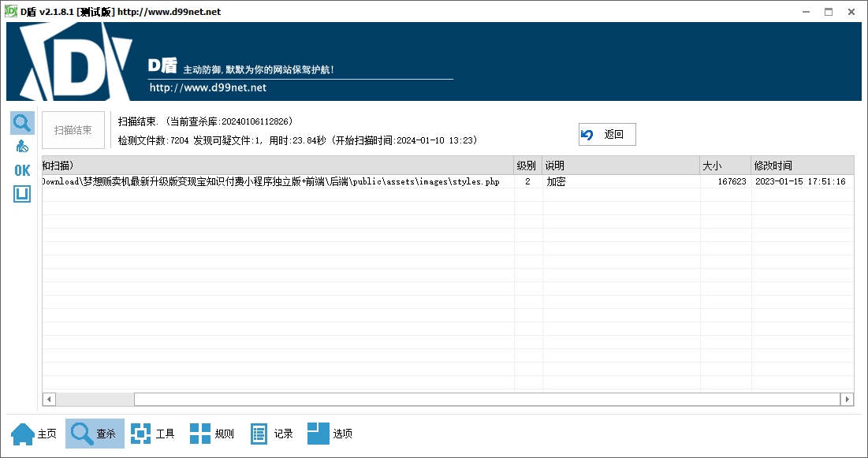This screenshot has width=868, height=458.
Task: Maximize the D盾 window
Action: 829,12
